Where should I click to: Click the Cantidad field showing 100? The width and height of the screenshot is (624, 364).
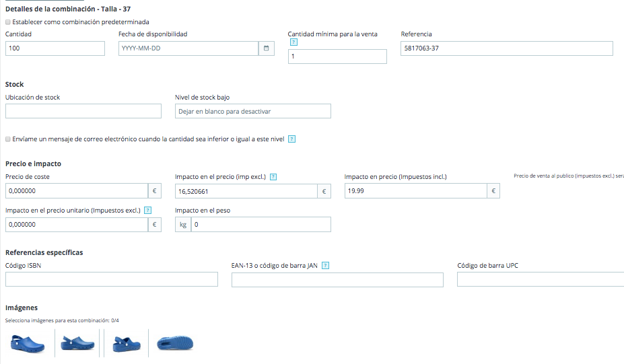55,48
